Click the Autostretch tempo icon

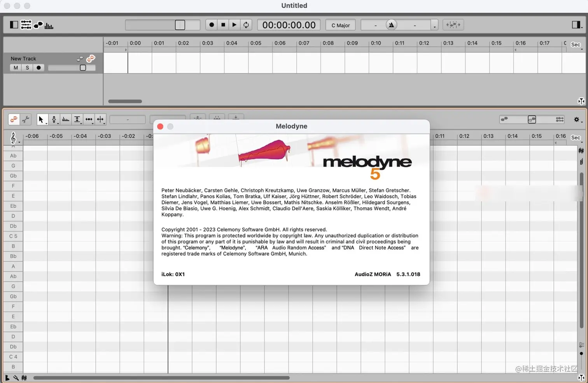(x=453, y=25)
